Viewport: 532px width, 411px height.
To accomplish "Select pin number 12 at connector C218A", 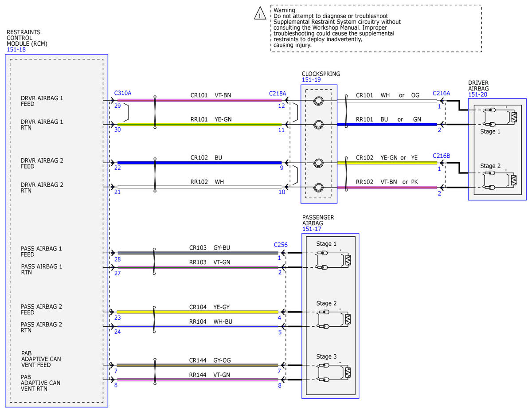I will click(281, 106).
